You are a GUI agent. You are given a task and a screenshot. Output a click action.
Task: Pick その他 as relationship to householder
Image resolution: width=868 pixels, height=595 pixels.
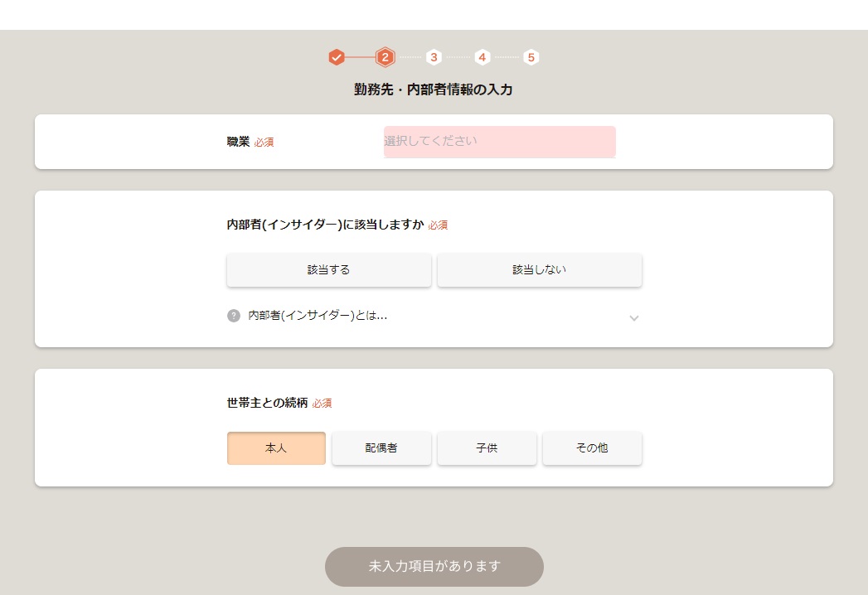click(x=592, y=448)
